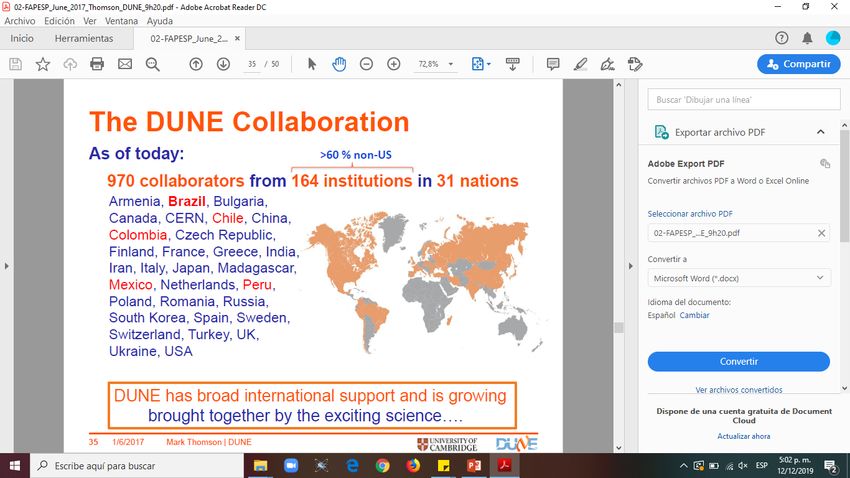The height and width of the screenshot is (478, 850).
Task: Click the cloud upload icon
Action: point(70,64)
